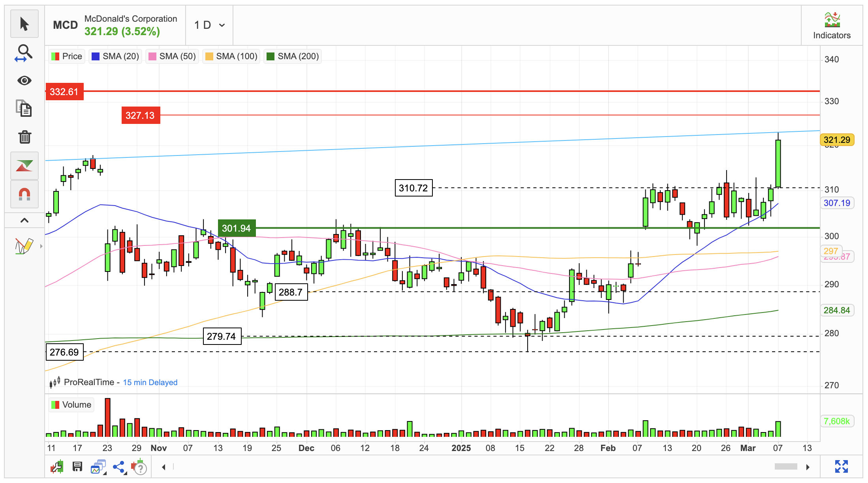Click the 321.29 (3.52%) quote text

(122, 32)
